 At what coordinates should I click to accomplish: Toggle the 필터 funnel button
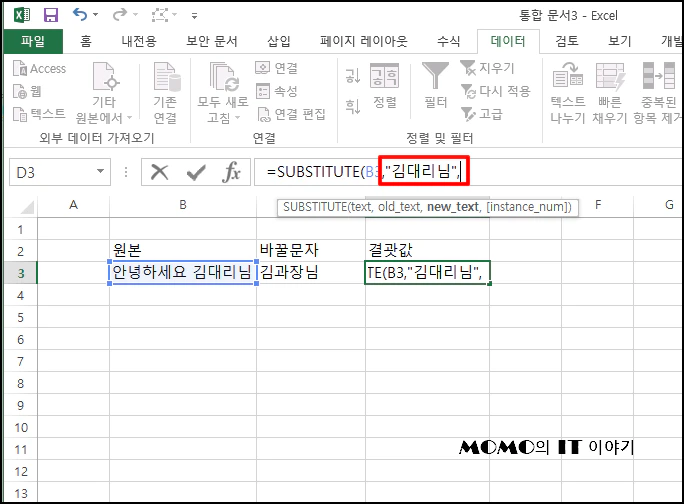pos(435,85)
